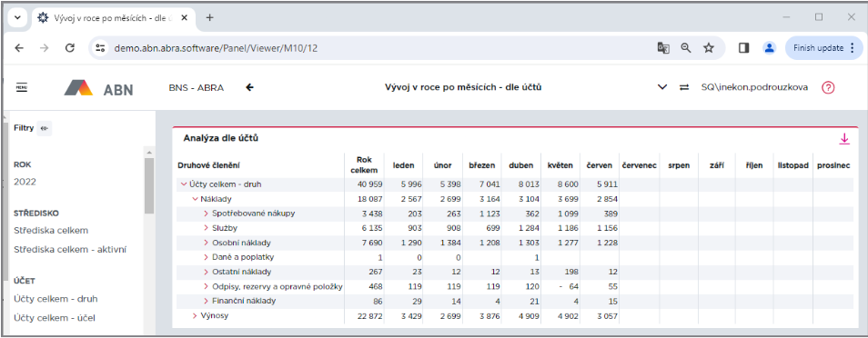
Task: Collapse the Filtry panel with its arrow icon
Action: [x=45, y=128]
